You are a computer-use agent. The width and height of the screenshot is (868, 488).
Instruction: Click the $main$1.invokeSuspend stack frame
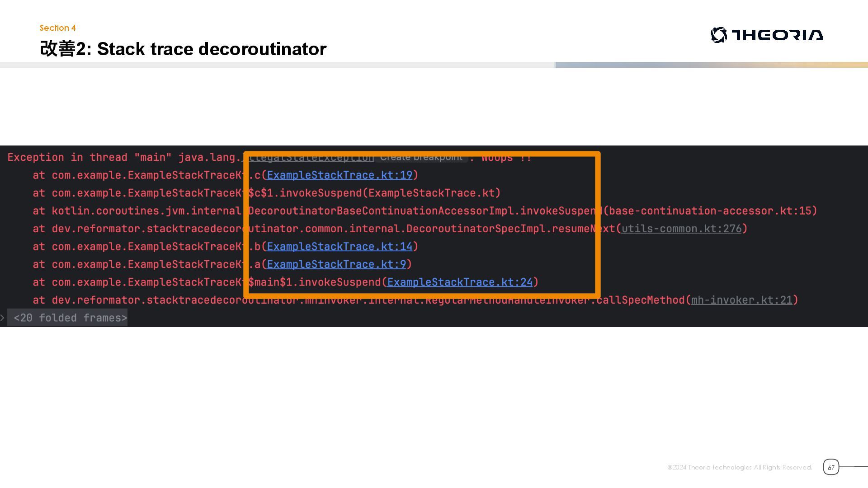[316, 282]
